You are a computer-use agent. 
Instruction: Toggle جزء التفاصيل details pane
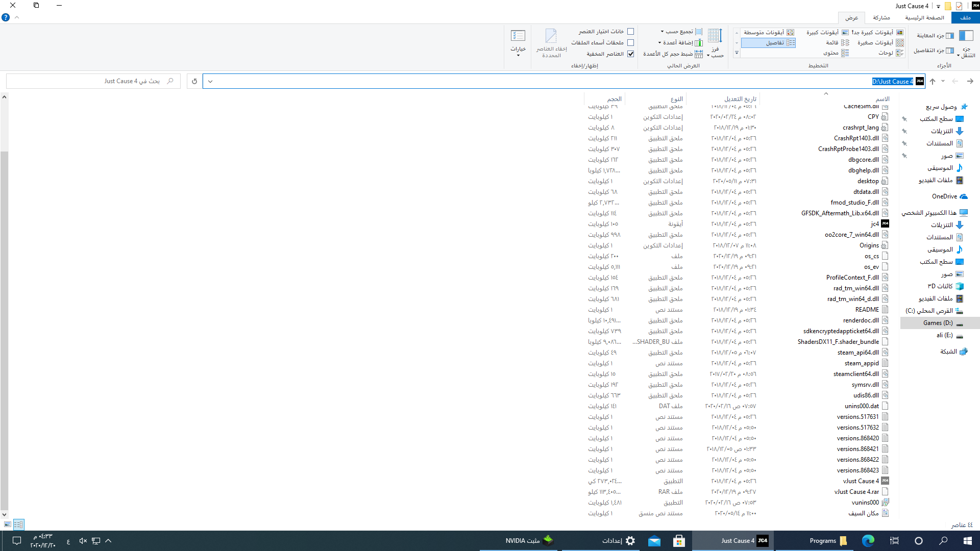click(x=934, y=51)
